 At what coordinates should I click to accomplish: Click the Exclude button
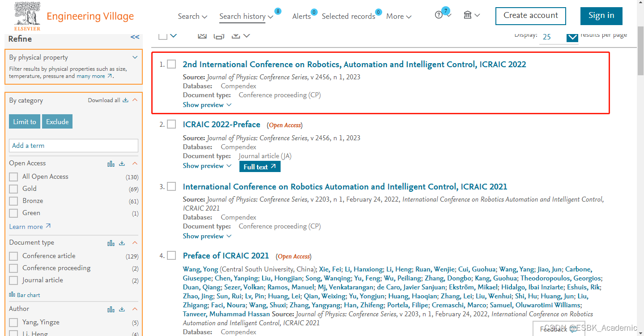click(57, 122)
